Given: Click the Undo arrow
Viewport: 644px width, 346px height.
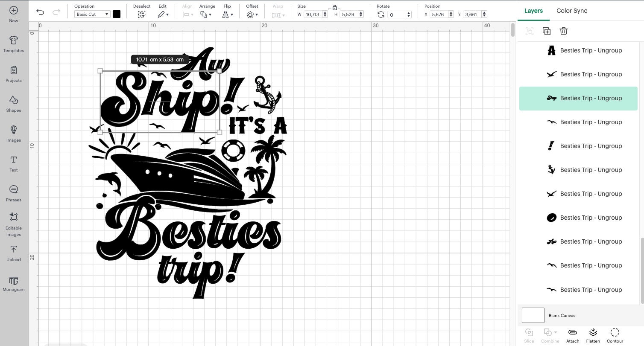Looking at the screenshot, I should point(40,12).
